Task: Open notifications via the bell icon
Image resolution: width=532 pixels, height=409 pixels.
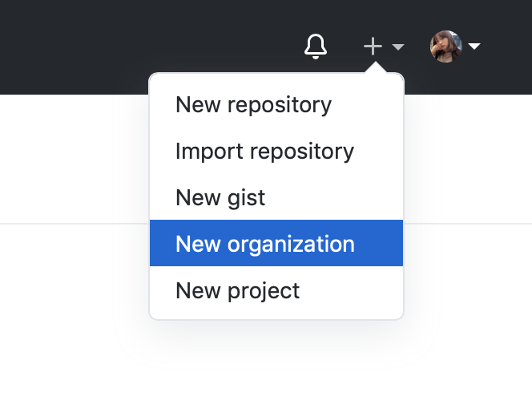Action: click(x=316, y=47)
